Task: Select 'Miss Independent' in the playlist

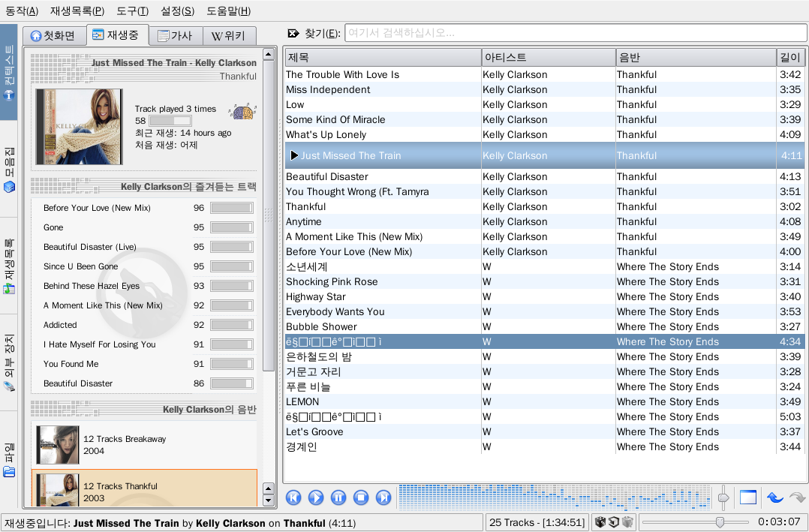Action: click(x=545, y=90)
